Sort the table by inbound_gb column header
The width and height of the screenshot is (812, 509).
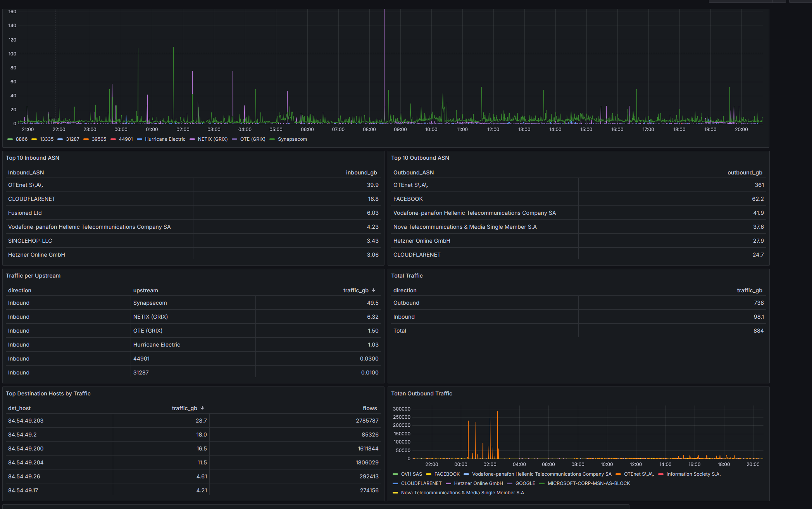(x=361, y=173)
